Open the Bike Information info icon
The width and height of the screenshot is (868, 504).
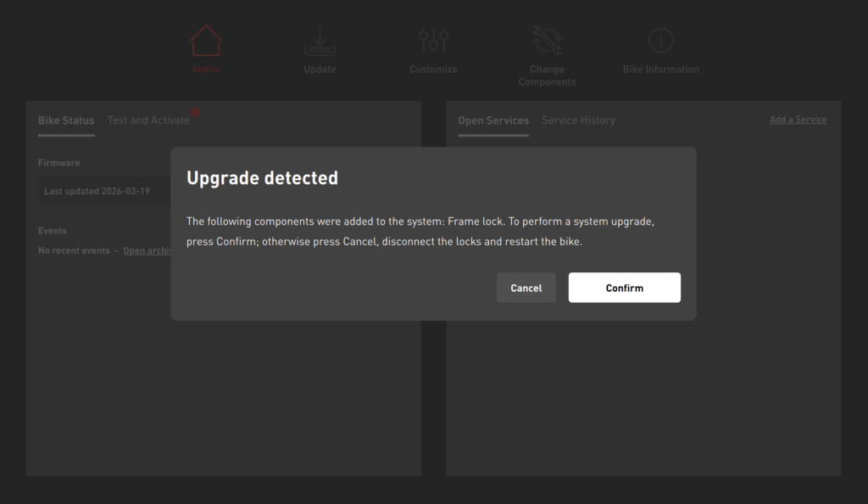(660, 41)
